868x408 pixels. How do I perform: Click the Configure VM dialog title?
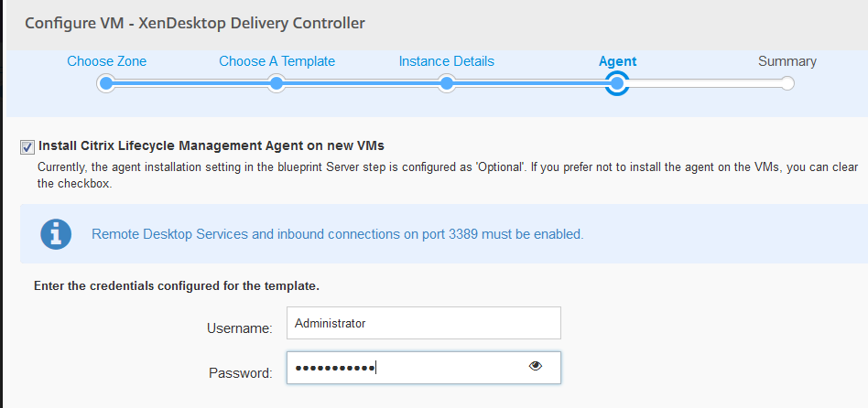click(196, 22)
